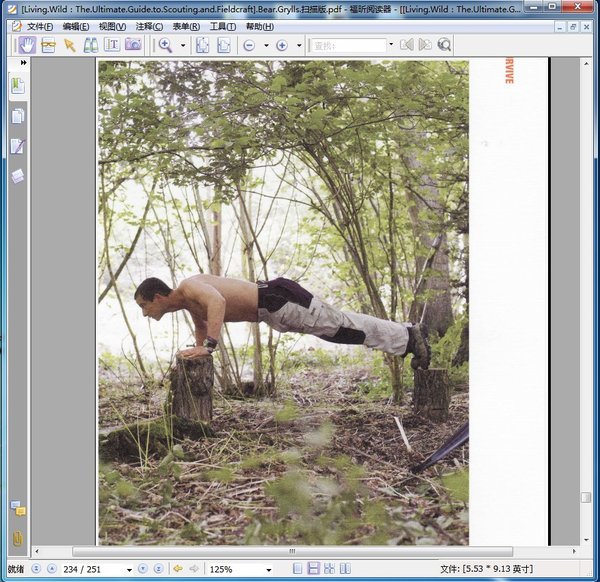Open the Comments panel in the sidebar
Screen dimensions: 600x582
click(18, 509)
